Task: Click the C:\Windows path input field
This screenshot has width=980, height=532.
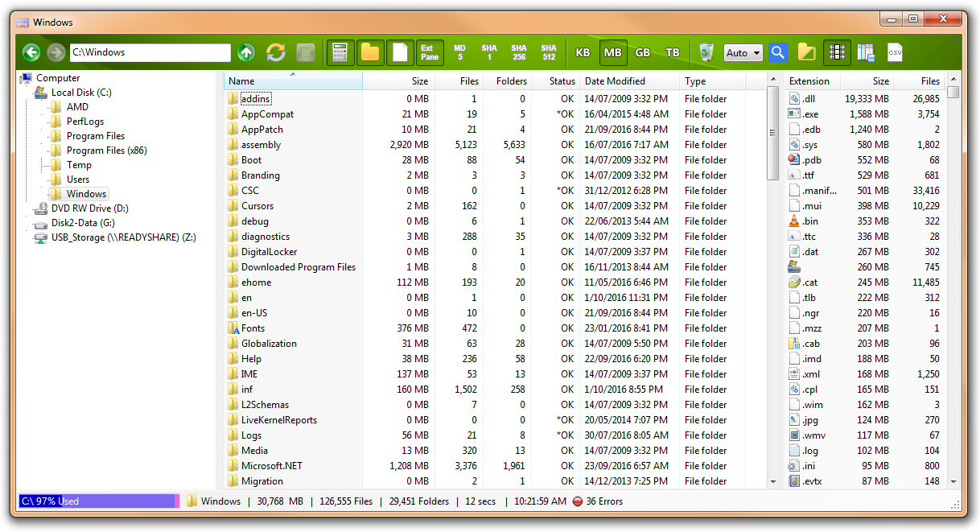Action: [150, 53]
